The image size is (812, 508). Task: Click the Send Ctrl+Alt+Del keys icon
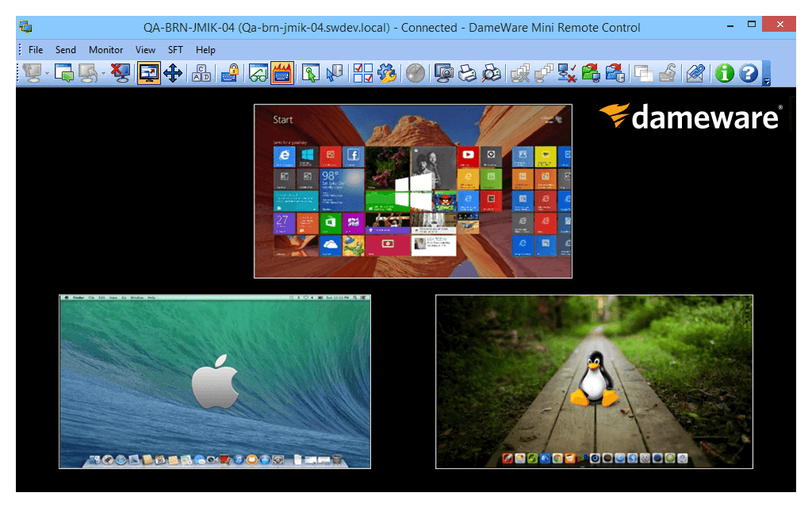(x=201, y=73)
